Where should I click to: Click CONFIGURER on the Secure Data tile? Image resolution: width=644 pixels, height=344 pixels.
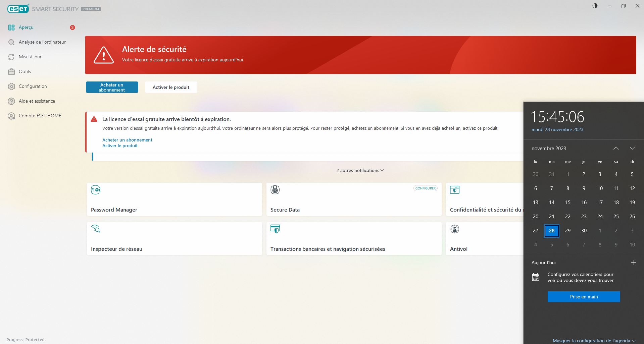coord(426,188)
